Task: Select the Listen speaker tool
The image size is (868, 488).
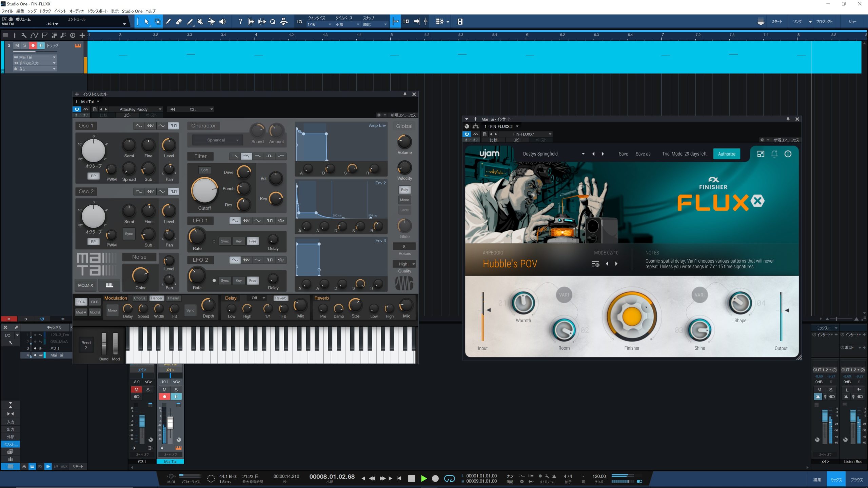Action: (x=222, y=22)
